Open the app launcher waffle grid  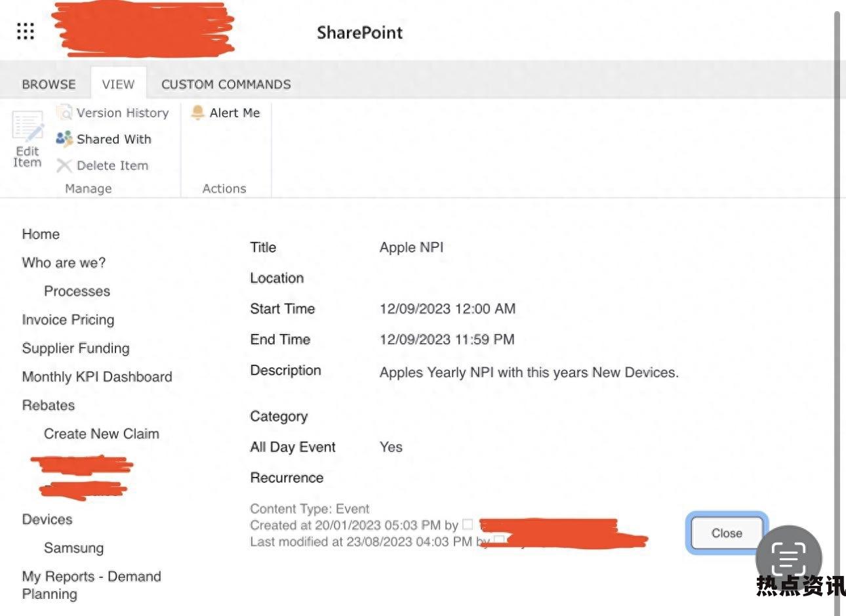(26, 31)
